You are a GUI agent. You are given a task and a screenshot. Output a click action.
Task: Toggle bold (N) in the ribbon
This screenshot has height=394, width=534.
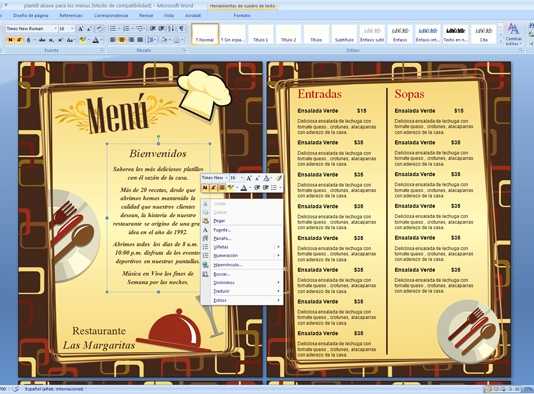tap(10, 40)
